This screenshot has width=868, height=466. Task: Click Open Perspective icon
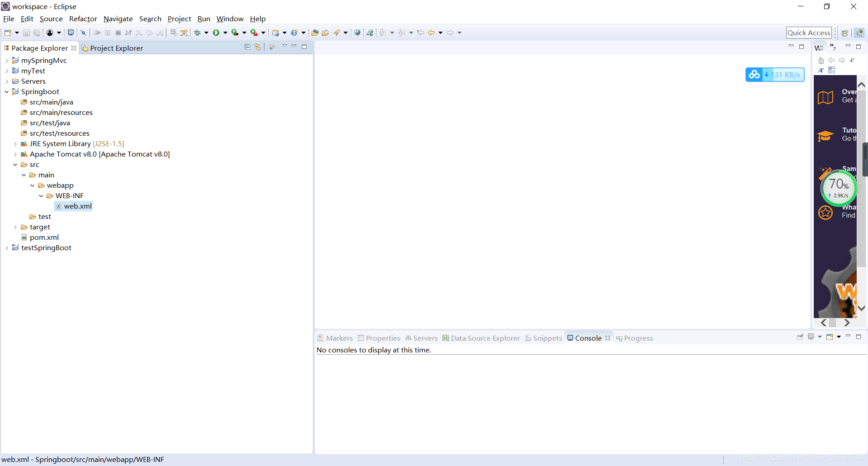coord(844,33)
